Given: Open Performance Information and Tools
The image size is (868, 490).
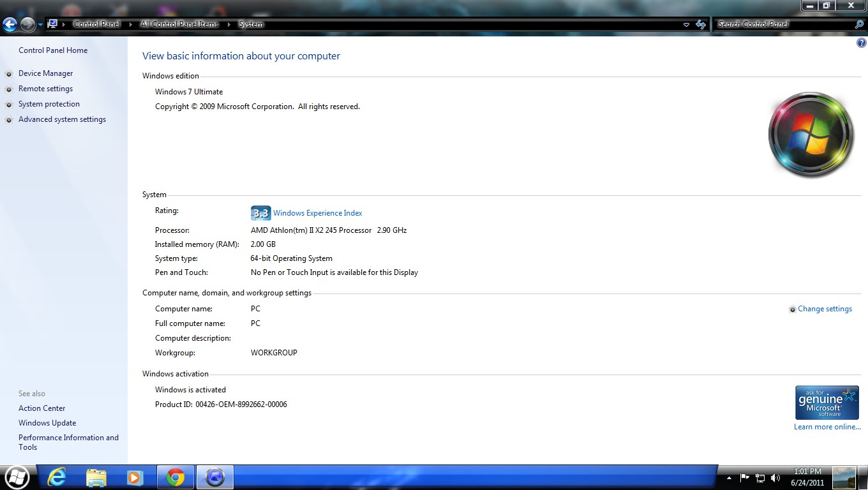Looking at the screenshot, I should [68, 442].
